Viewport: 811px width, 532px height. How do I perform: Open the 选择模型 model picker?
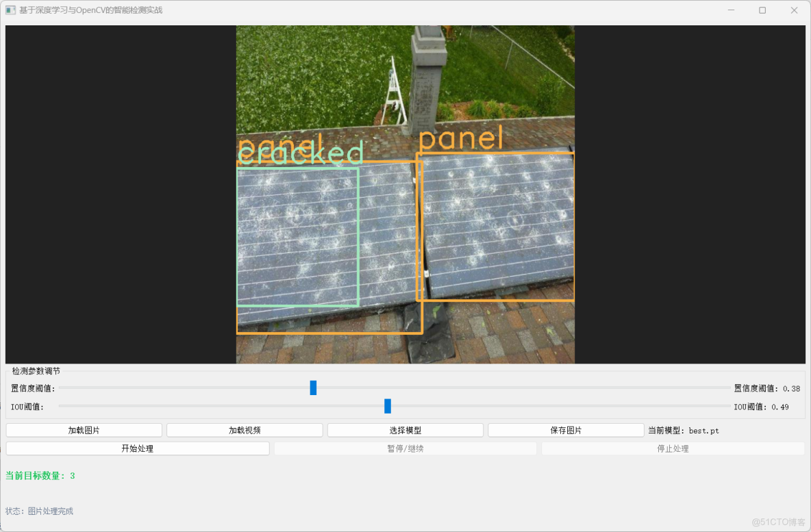point(405,430)
